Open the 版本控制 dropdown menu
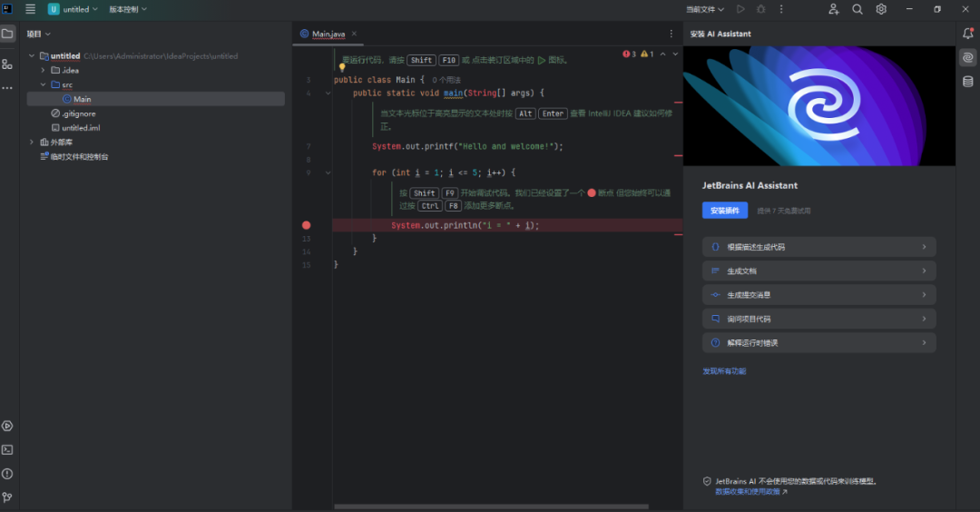 point(128,9)
